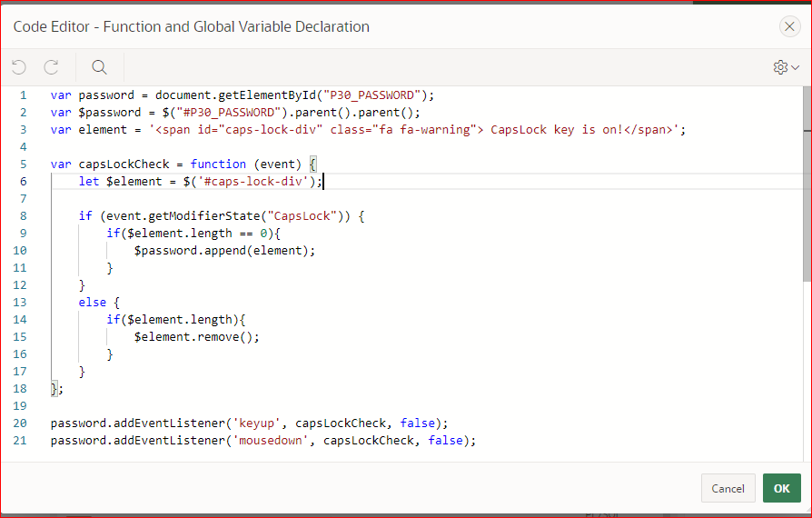
Task: Open Find with the magnifier icon
Action: (x=99, y=67)
